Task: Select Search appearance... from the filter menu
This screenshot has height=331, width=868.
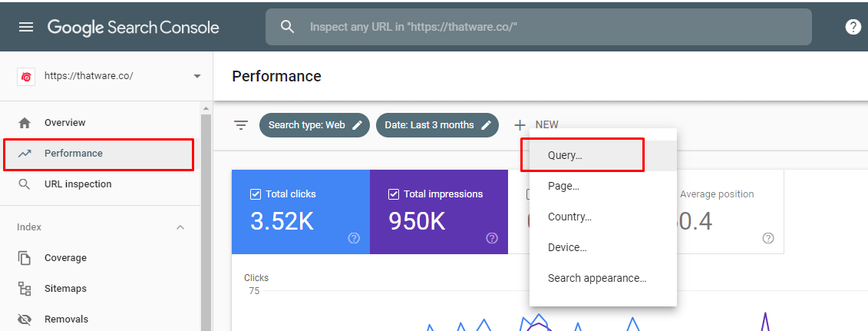Action: [602, 278]
